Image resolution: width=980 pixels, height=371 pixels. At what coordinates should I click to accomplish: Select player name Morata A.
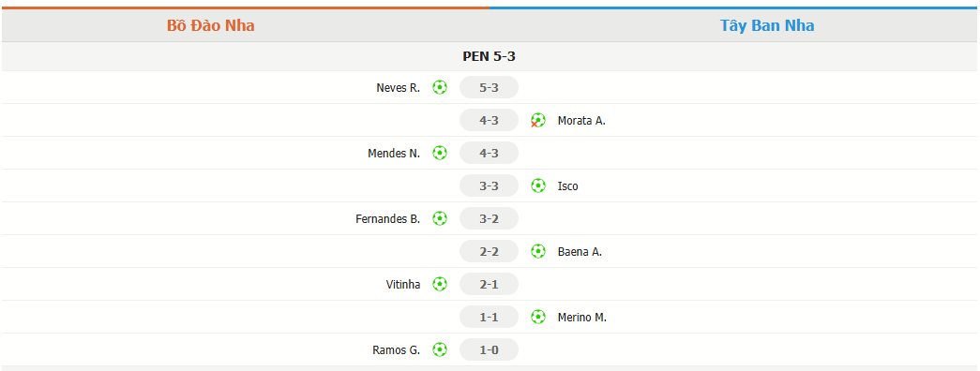click(x=581, y=121)
